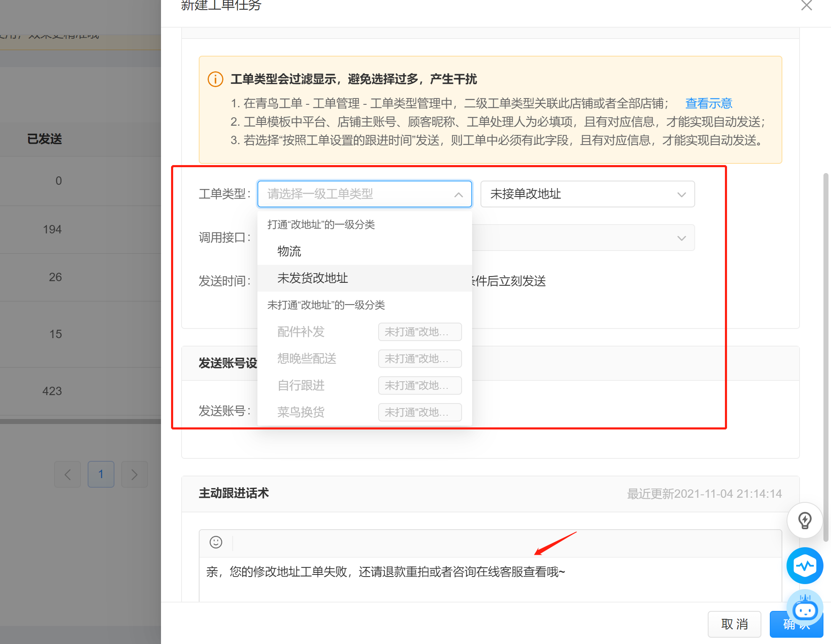Choose 未发货改地址 option
Viewport: 831px width, 644px height.
coord(365,278)
